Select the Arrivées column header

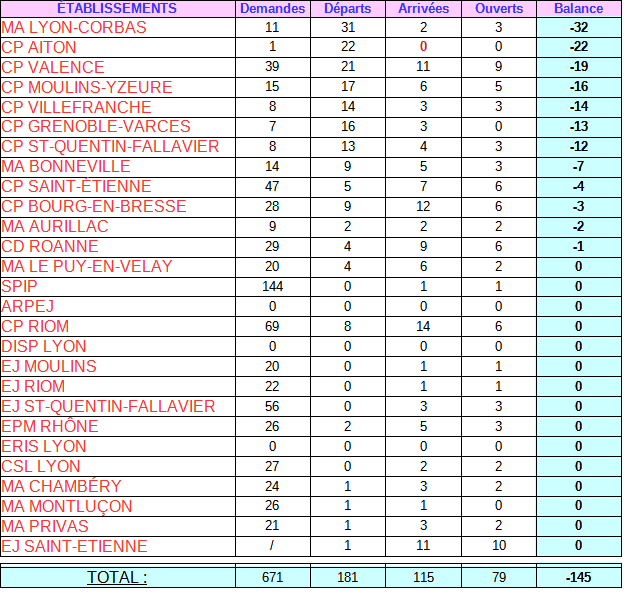[423, 9]
